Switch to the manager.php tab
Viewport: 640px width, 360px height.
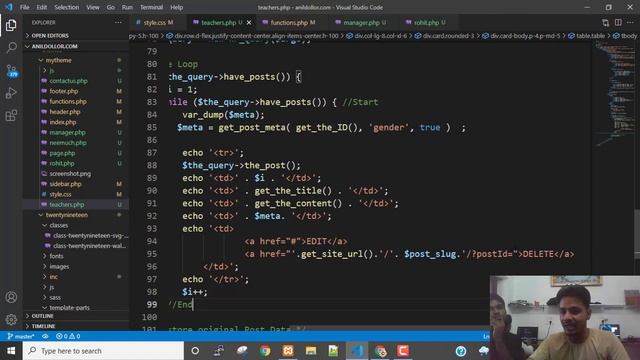point(364,23)
